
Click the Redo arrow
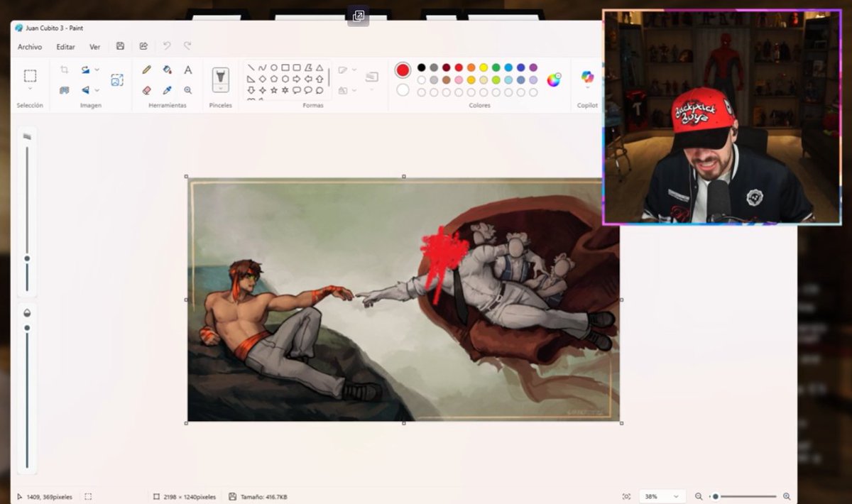[x=187, y=46]
